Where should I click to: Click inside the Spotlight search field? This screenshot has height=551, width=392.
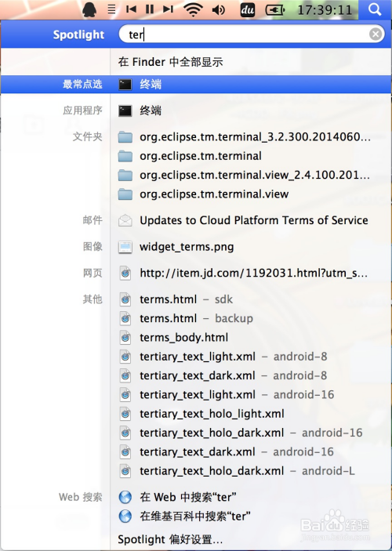(x=252, y=34)
